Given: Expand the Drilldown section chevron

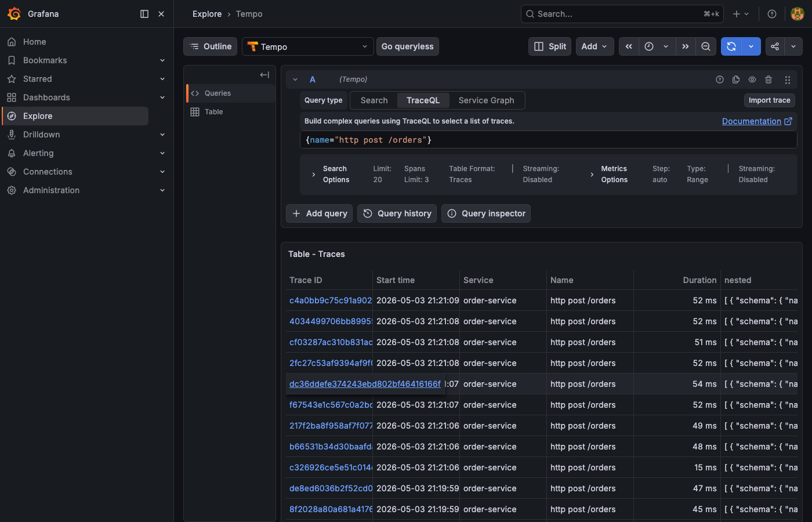Looking at the screenshot, I should [x=162, y=135].
